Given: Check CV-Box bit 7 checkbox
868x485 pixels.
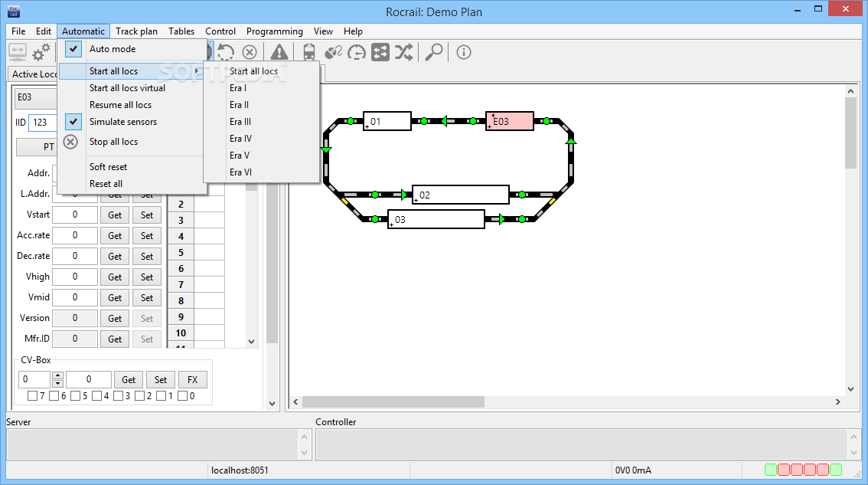Looking at the screenshot, I should (x=32, y=396).
